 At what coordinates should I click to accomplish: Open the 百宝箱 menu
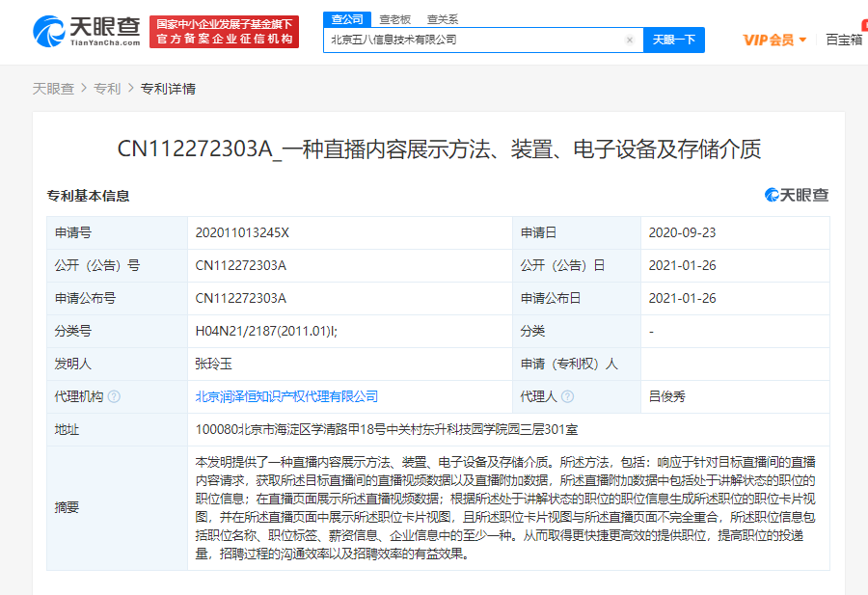click(x=844, y=40)
